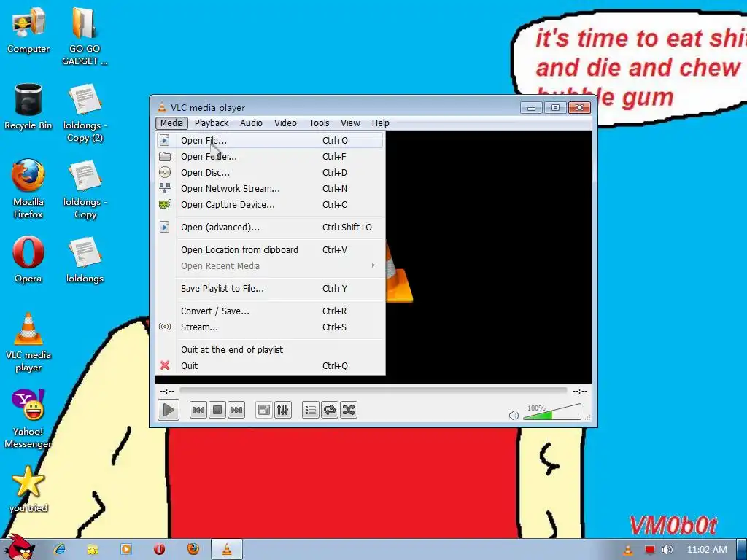Viewport: 747px width, 560px height.
Task: Select Open Network Stream...
Action: pos(270,189)
